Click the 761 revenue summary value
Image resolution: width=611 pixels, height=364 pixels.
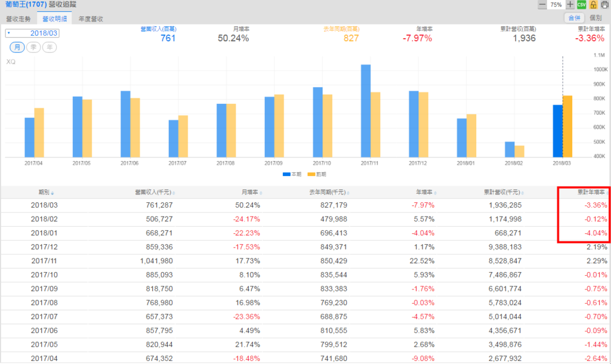coord(168,38)
